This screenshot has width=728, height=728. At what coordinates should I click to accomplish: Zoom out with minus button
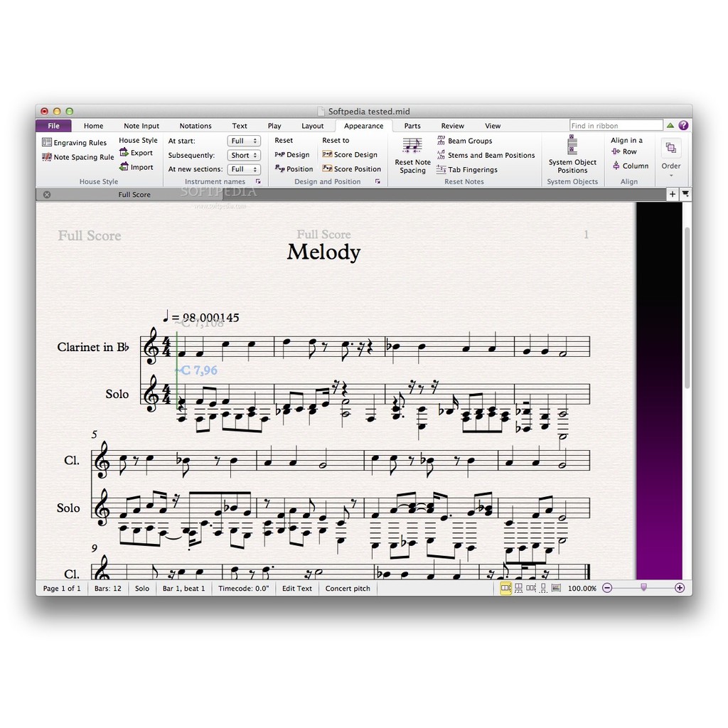(x=607, y=588)
